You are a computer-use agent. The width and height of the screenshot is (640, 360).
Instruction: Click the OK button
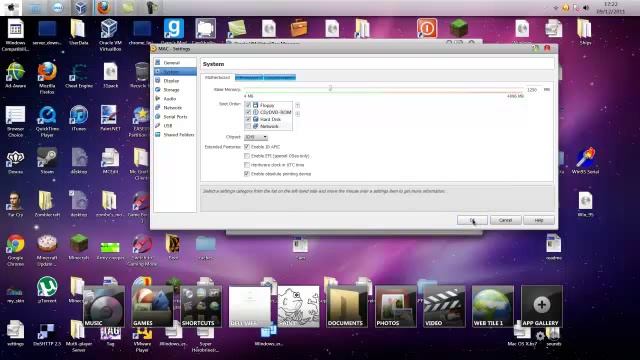click(472, 220)
